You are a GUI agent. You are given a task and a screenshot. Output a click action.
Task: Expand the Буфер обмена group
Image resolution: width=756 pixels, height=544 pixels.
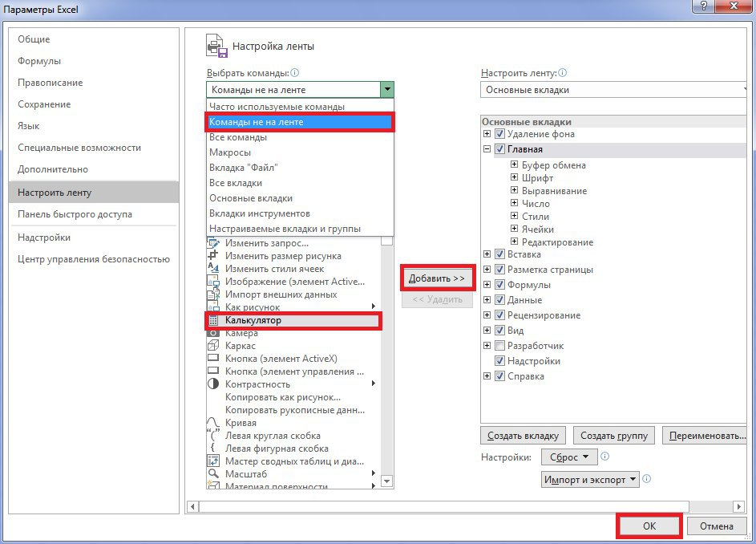[514, 164]
